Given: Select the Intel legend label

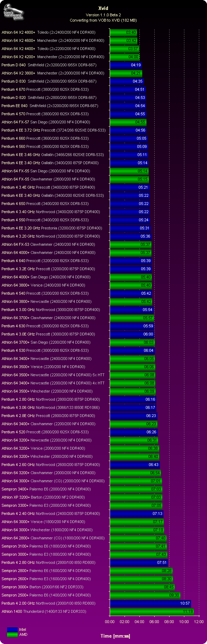Looking at the screenshot, I should [x=23, y=629].
